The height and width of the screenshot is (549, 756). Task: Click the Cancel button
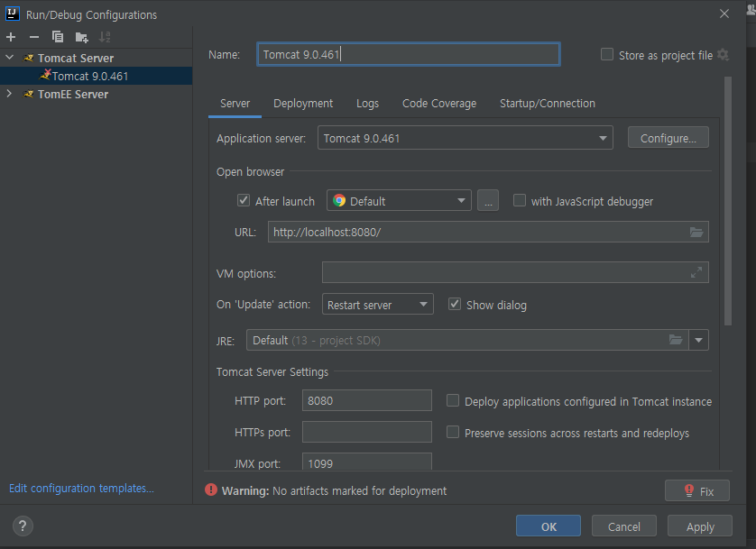[624, 526]
